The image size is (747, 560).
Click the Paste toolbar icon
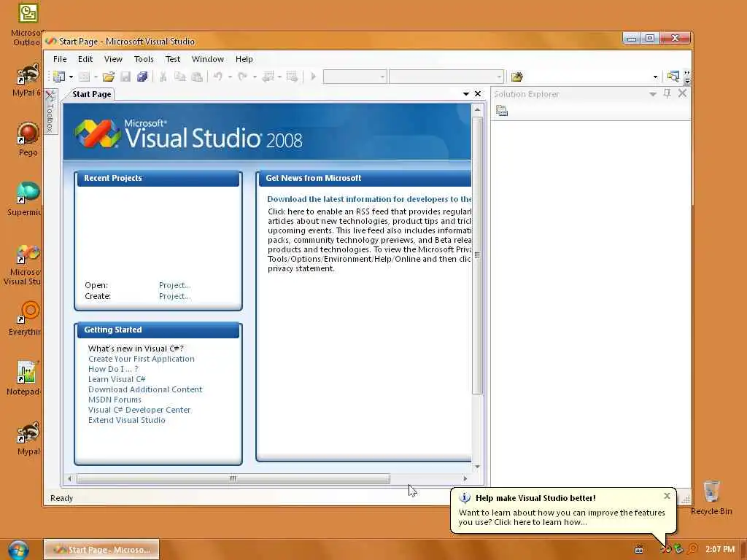click(x=197, y=77)
